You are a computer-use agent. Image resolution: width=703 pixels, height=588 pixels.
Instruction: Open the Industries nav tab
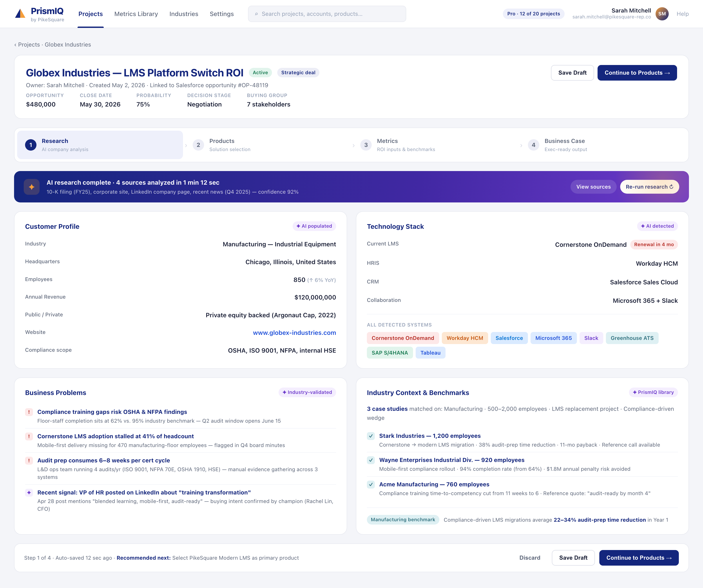184,14
